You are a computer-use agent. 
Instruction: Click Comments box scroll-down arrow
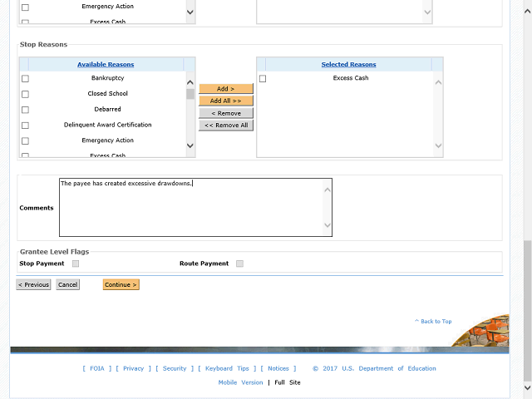tap(328, 225)
